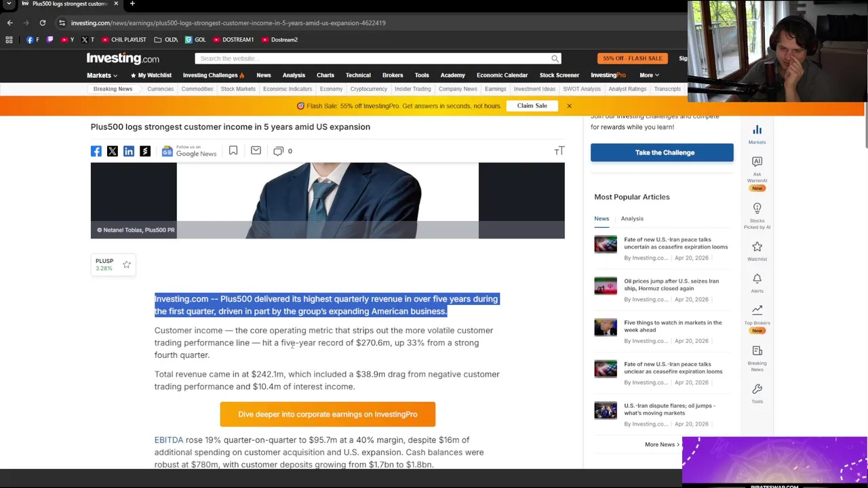Open OLD bookmarks folder
This screenshot has width=868, height=488.
166,39
